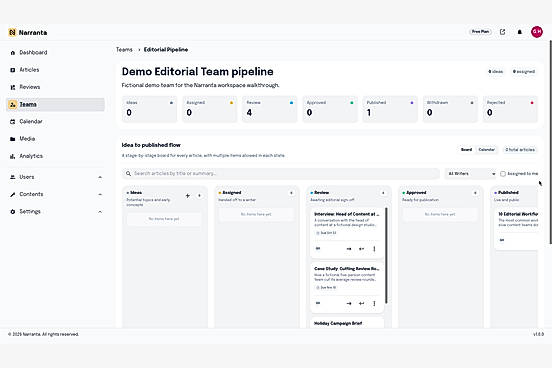Click the link icon on 10 Editorial Workflow card
This screenshot has height=368, width=552.
click(x=502, y=240)
